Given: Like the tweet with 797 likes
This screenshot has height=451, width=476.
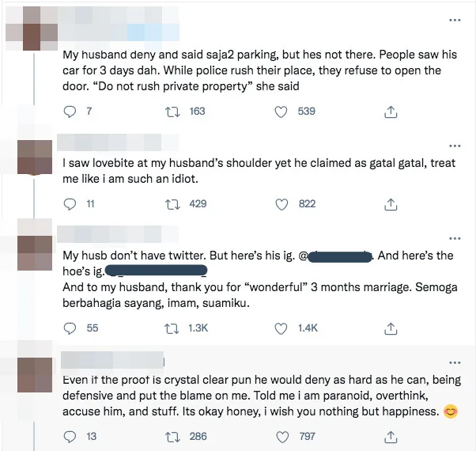Looking at the screenshot, I should pos(281,436).
